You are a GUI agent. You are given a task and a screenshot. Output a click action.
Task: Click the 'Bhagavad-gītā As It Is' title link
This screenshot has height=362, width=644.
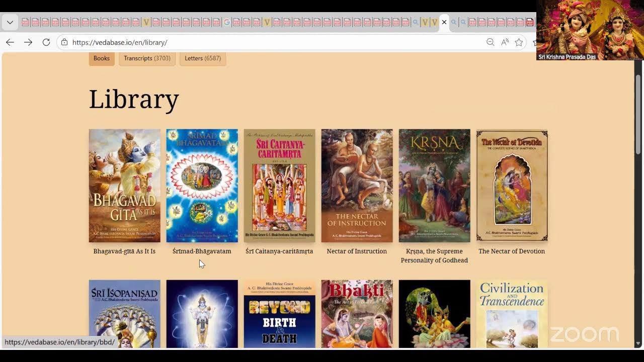[124, 251]
